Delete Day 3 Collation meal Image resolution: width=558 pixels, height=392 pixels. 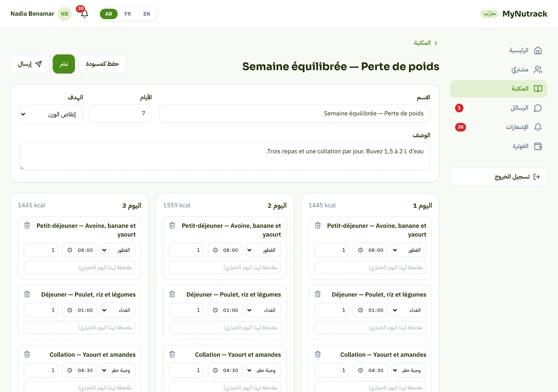(27, 354)
